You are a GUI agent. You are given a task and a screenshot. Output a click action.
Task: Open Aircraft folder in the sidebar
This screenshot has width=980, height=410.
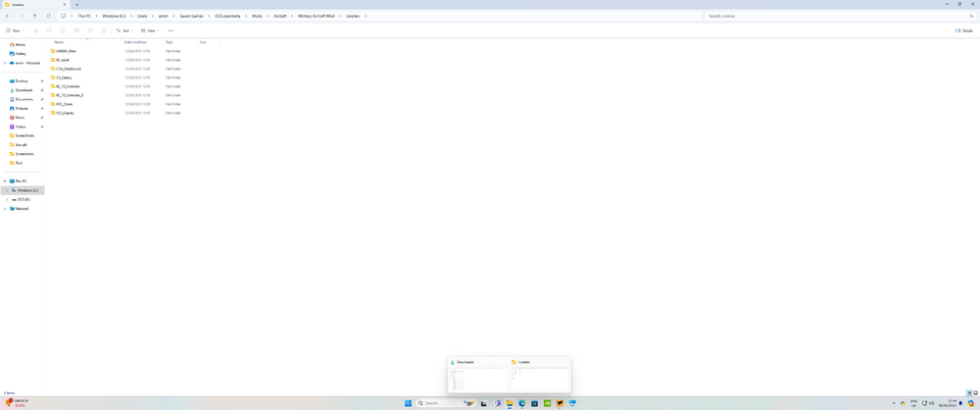click(x=18, y=144)
